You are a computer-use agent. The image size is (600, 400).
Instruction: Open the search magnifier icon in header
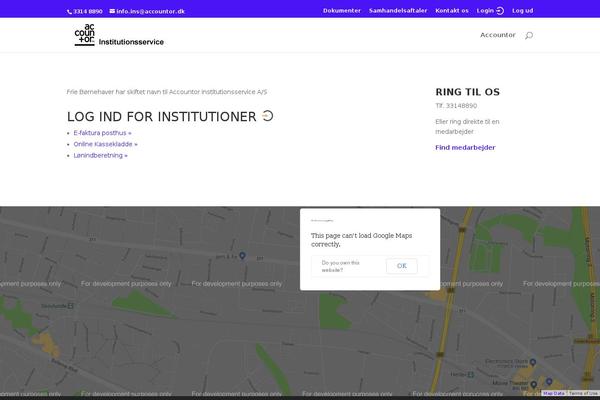(x=529, y=35)
